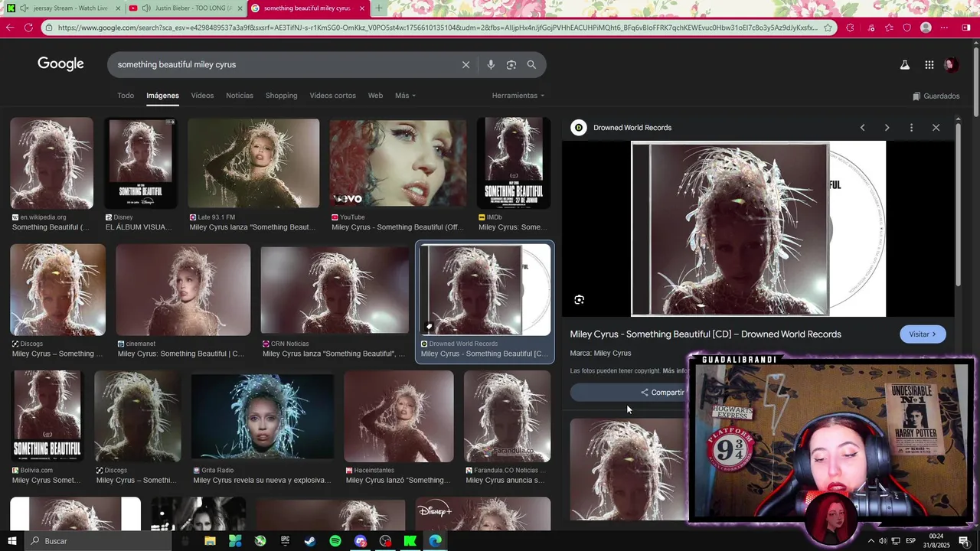Click browser back arrow
The width and height of the screenshot is (980, 551).
click(x=9, y=28)
